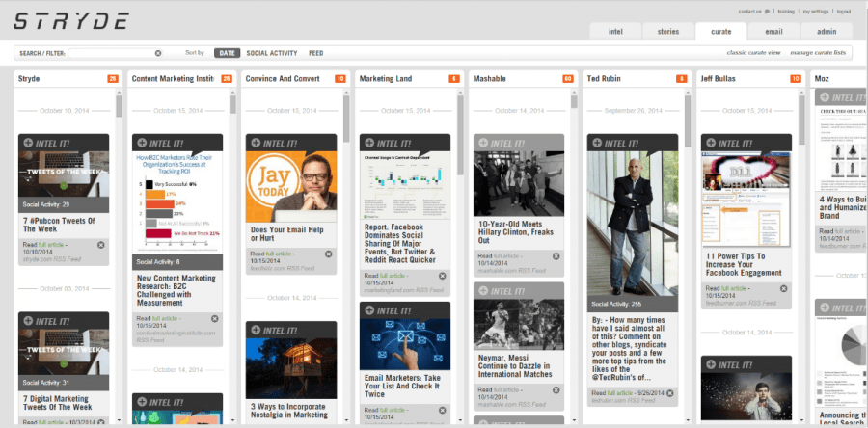
Task: Click title Neymar, Messi Continue to Dazzle
Action: pyautogui.click(x=515, y=365)
